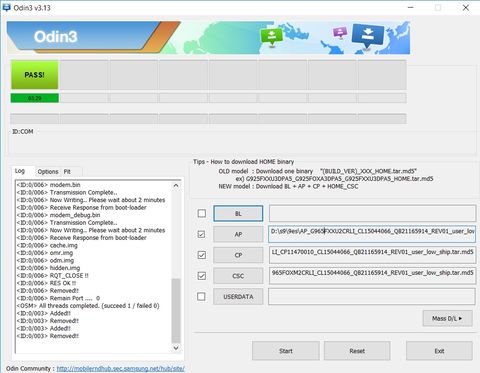This screenshot has height=373, width=480.
Task: Click the purple speech bubble icon in banner
Action: point(340,33)
